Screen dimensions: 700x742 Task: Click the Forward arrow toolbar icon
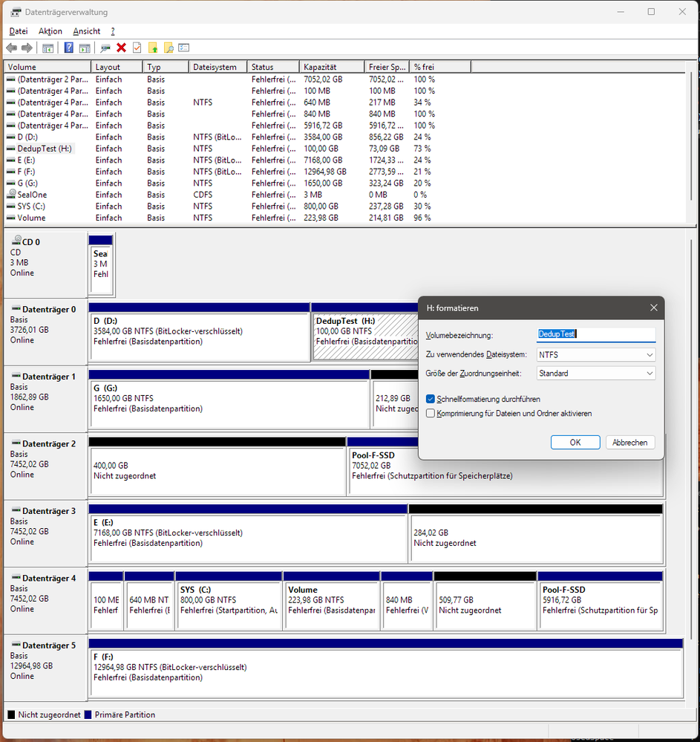(x=27, y=48)
